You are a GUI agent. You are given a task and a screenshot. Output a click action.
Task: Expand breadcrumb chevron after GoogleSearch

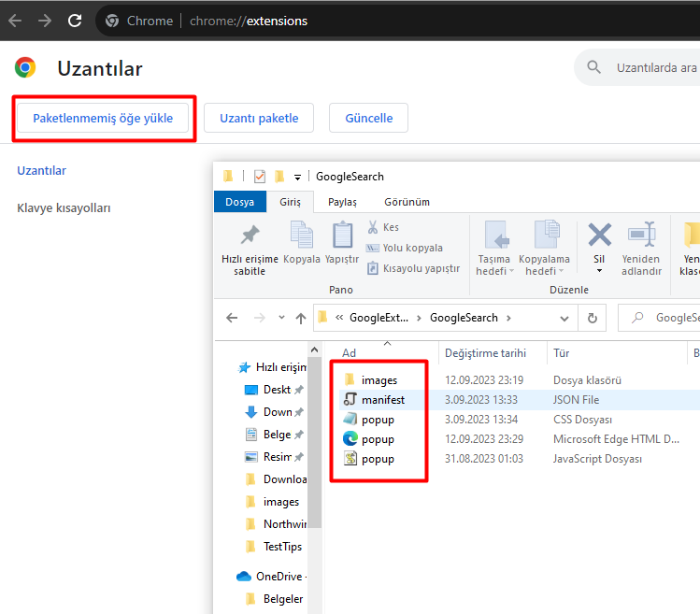point(508,318)
